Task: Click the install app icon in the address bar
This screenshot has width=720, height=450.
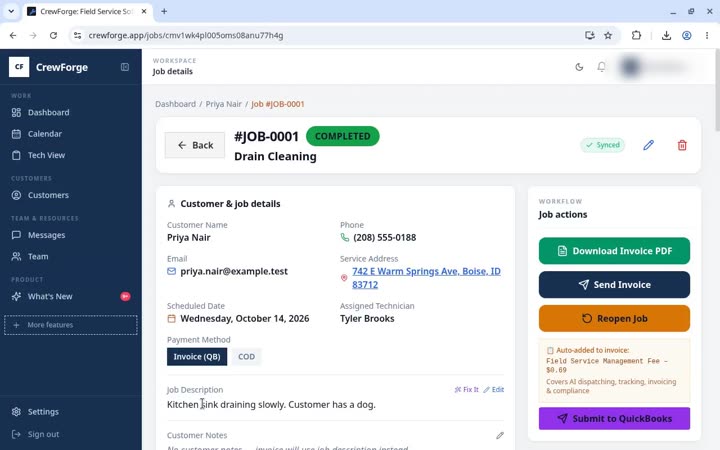Action: tap(590, 35)
